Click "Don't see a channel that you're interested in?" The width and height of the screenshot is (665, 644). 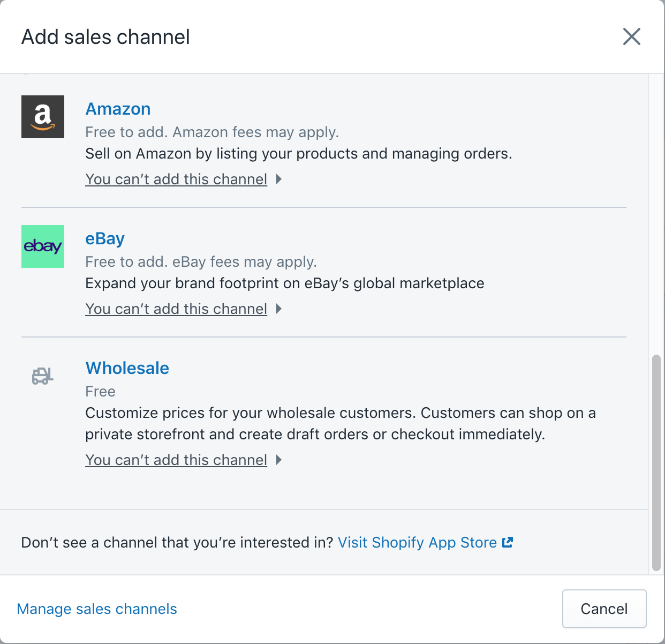pyautogui.click(x=177, y=542)
